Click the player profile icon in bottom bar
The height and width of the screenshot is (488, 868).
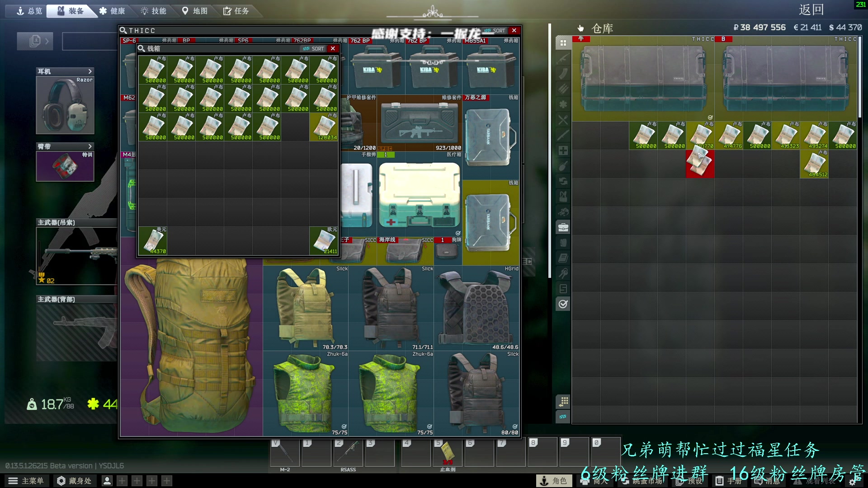107,481
